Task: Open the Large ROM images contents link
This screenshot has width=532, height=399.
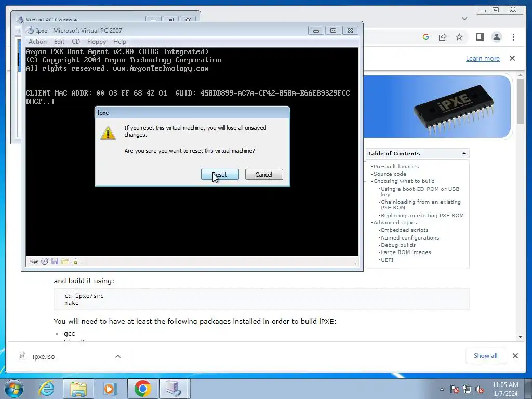Action: tap(406, 252)
